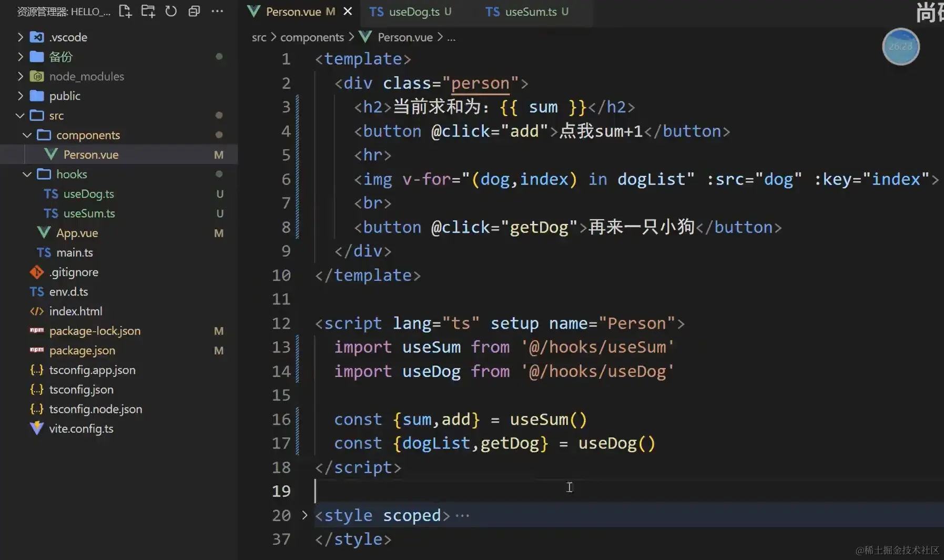Screen dimensions: 944x560
Task: Click the Person.vue breadcrumb segment
Action: (x=405, y=37)
